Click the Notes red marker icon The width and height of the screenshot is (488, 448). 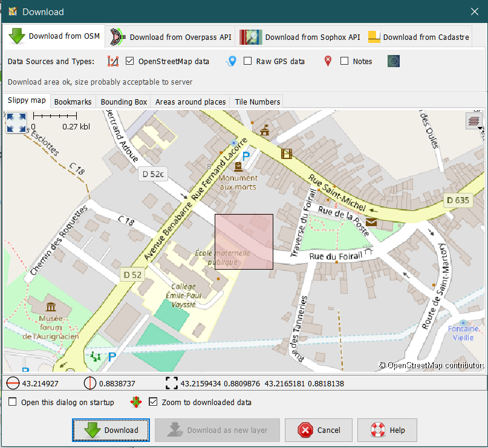pos(328,61)
